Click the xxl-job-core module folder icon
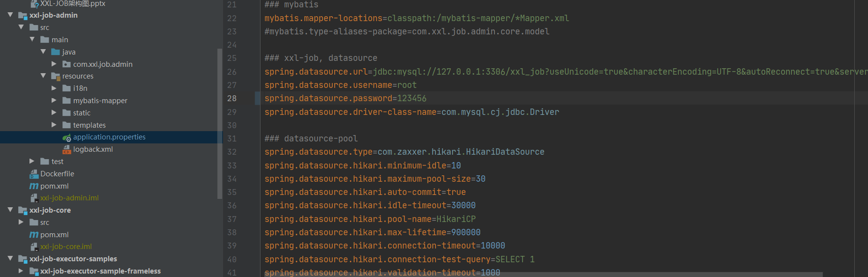This screenshot has width=868, height=277. [23, 210]
